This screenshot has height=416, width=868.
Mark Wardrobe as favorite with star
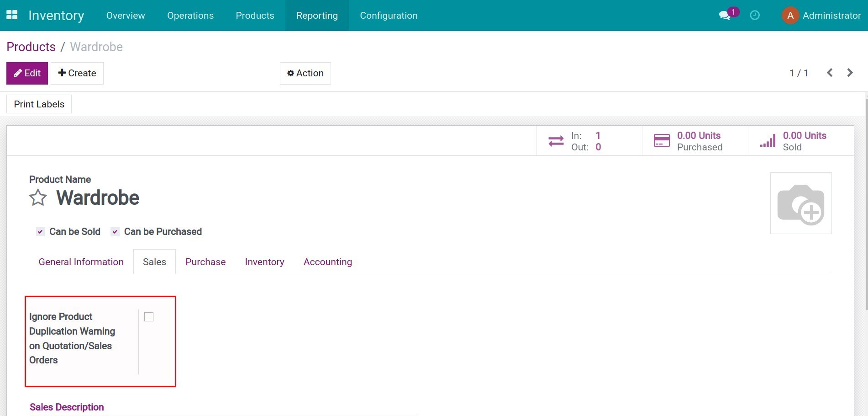click(x=38, y=198)
